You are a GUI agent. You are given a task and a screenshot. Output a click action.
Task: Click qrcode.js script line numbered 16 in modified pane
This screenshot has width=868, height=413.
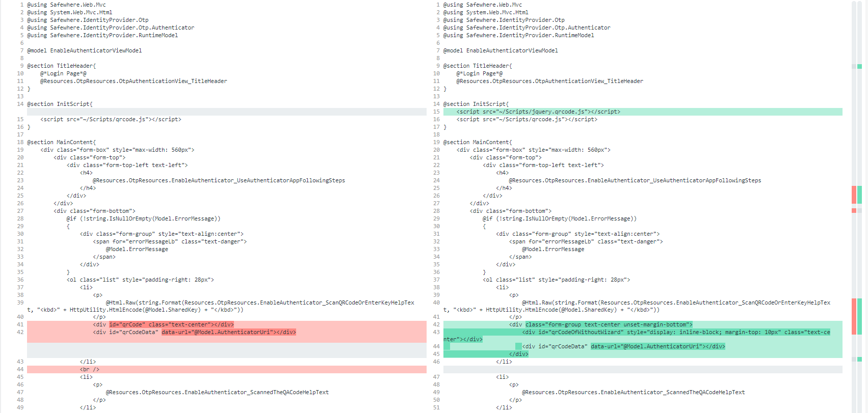click(527, 119)
